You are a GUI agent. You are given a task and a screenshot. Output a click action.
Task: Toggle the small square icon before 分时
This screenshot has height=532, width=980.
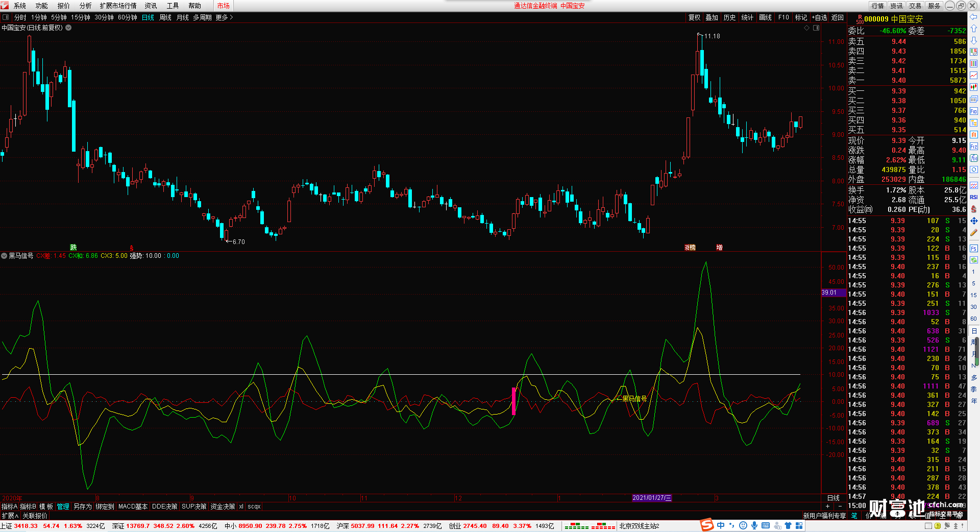[x=6, y=17]
